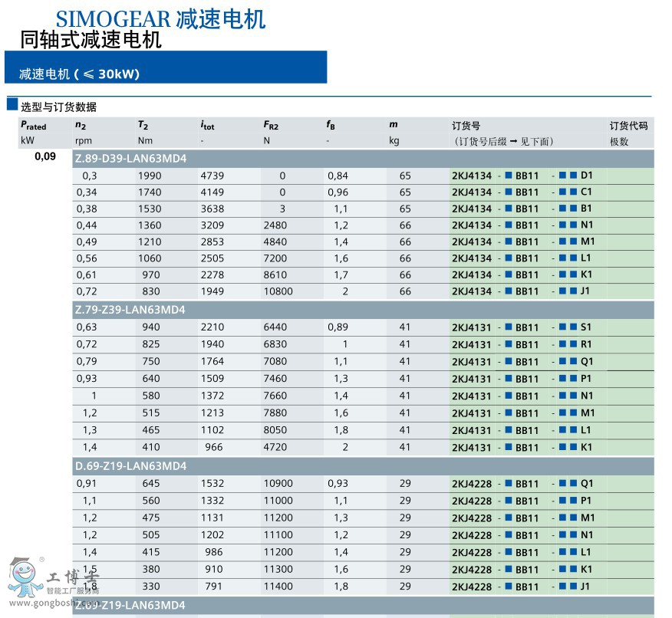The width and height of the screenshot is (672, 618).
Task: Select the D.69-Z19-LAN63MD4 header above the 0,91 row
Action: pos(130,466)
